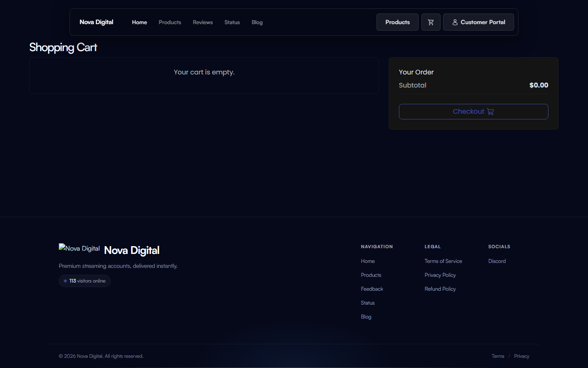This screenshot has height=368, width=588.
Task: Open Terms of Service link
Action: tap(443, 261)
